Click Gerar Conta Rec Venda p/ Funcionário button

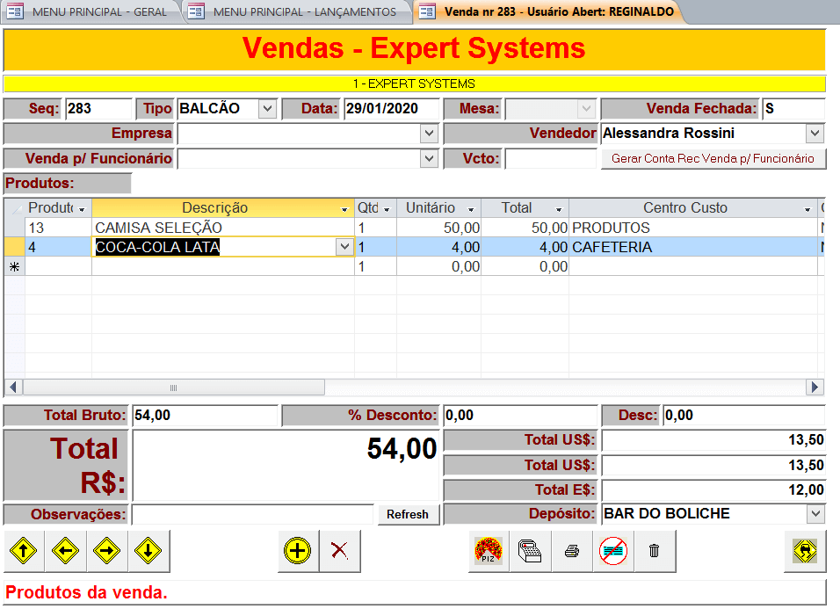coord(713,159)
